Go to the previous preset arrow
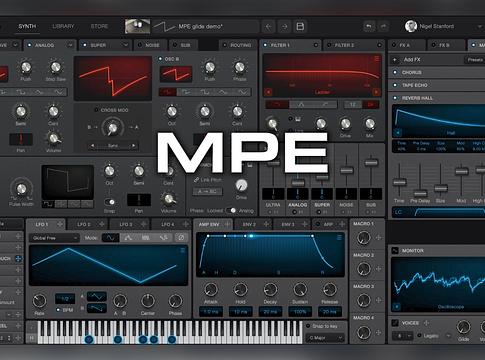The height and width of the screenshot is (360, 485). coord(269,26)
